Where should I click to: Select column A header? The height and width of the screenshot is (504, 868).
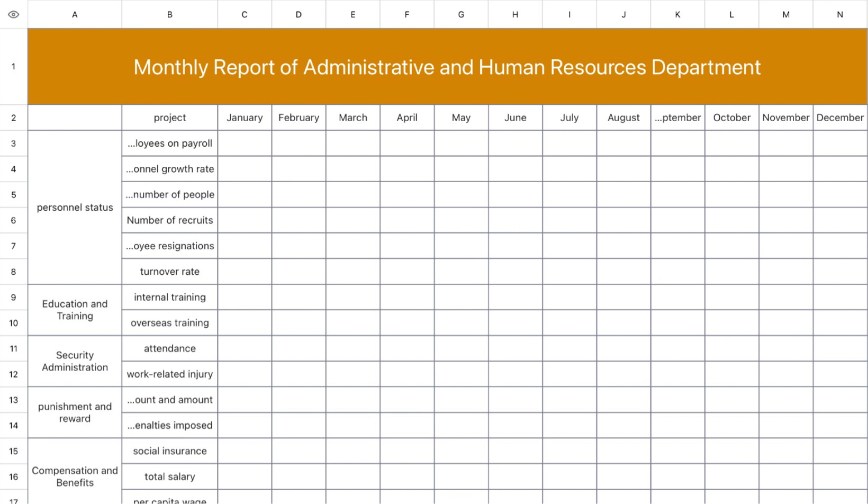[x=75, y=14]
